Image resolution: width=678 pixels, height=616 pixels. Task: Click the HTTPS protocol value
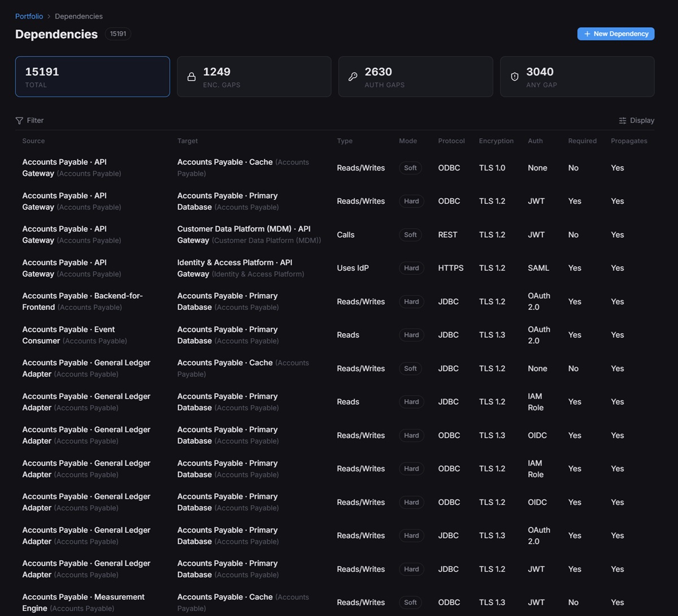[451, 268]
